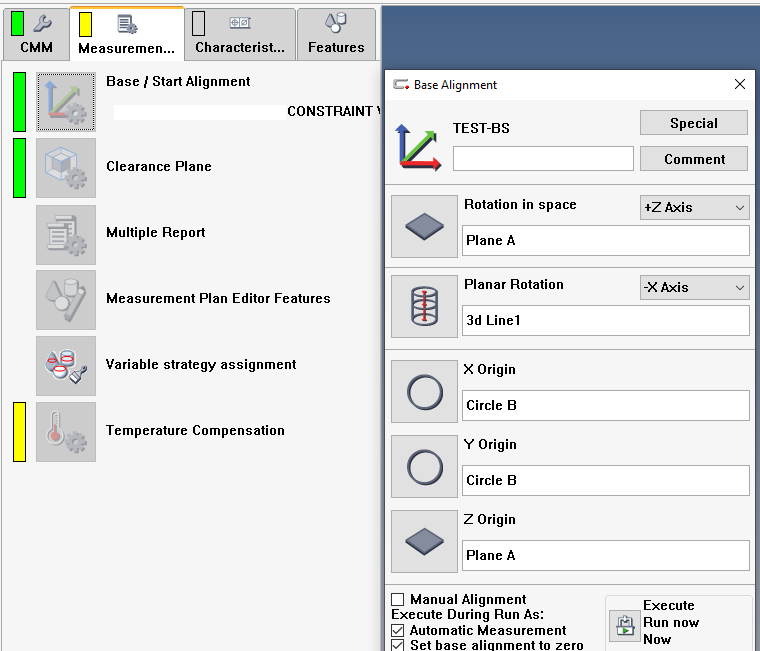Select Variable strategy assignment label

coord(201,365)
